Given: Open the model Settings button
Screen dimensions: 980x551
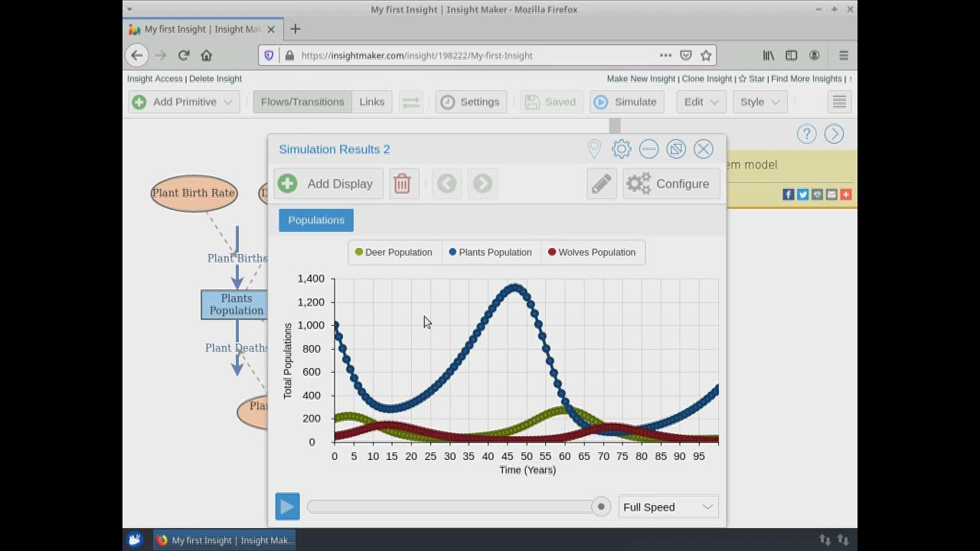Looking at the screenshot, I should tap(471, 102).
